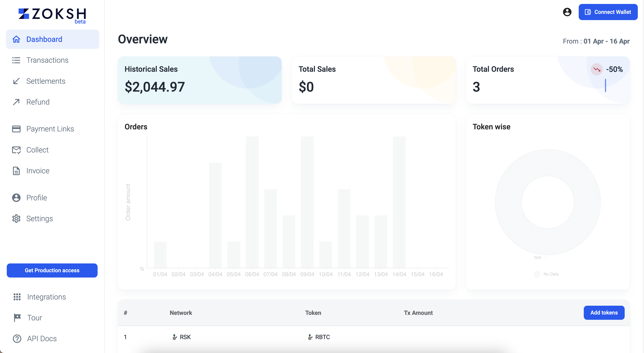644x353 pixels.
Task: Click the downward trend icon on Total Orders
Action: click(597, 69)
